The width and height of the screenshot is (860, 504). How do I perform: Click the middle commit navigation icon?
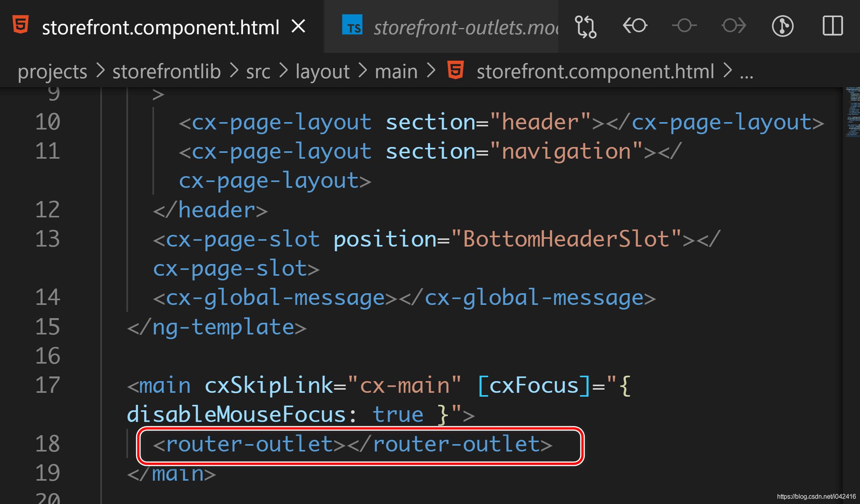(x=684, y=26)
